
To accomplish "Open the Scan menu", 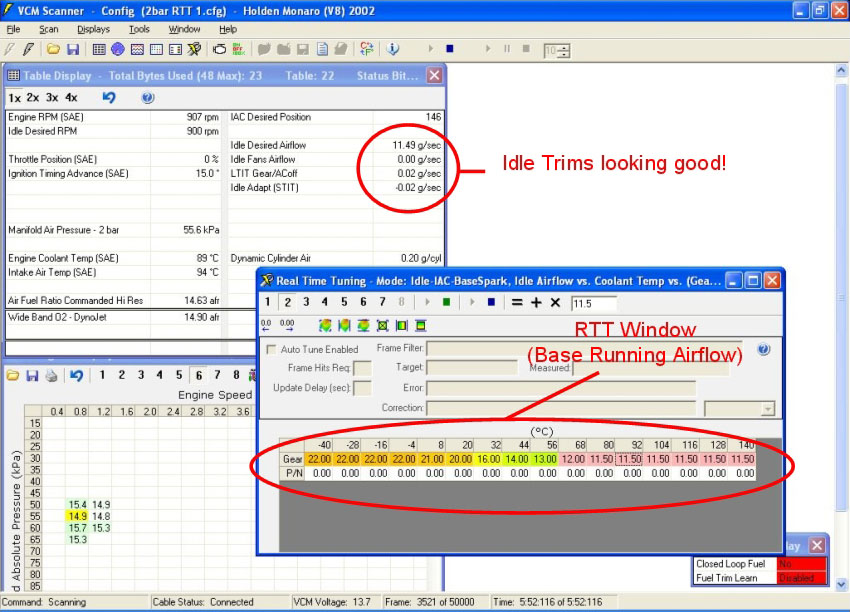I will click(48, 29).
